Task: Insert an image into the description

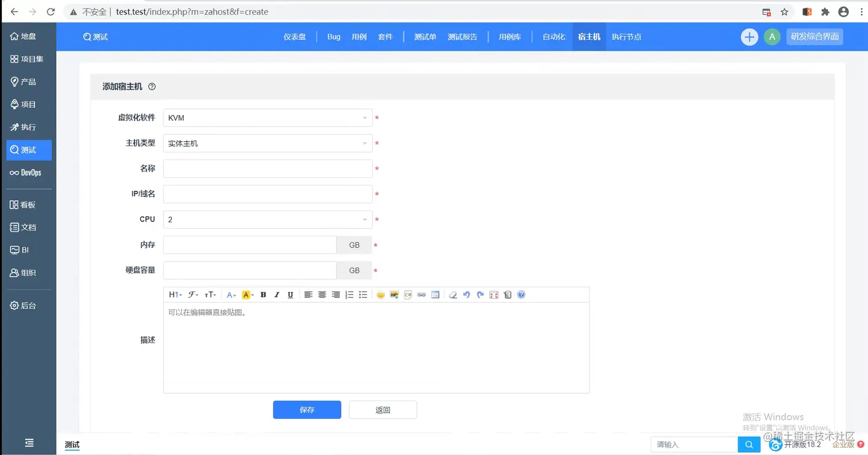Action: pos(394,295)
